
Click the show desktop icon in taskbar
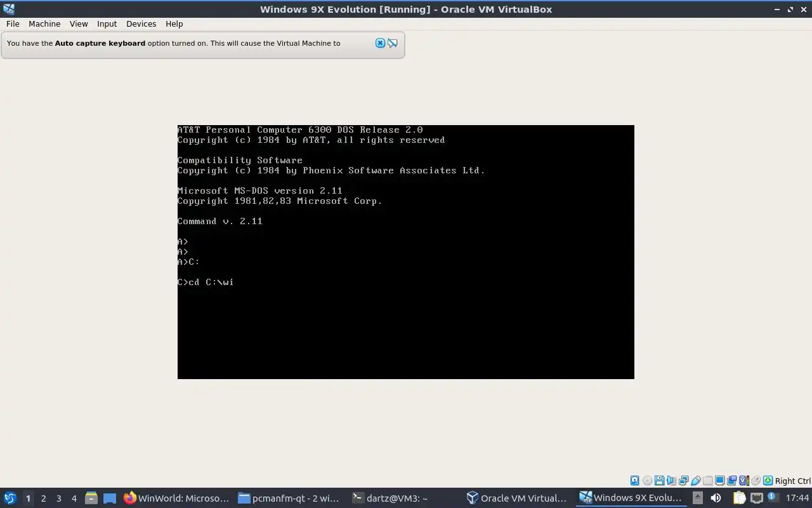pos(110,498)
